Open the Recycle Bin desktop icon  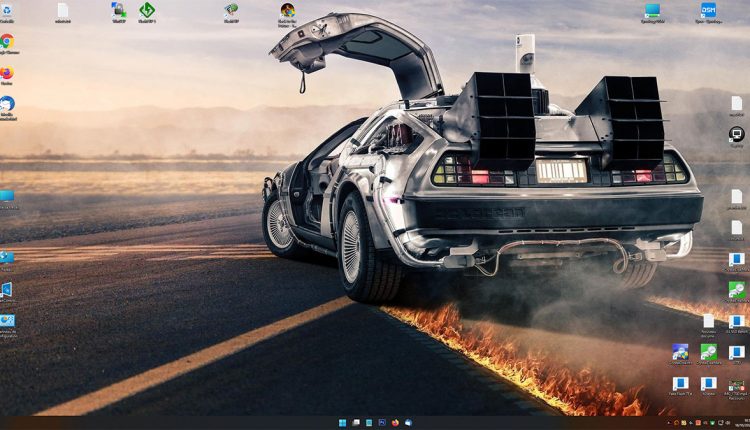click(7, 11)
